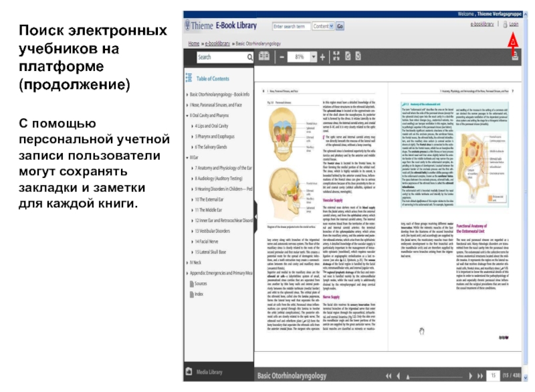This screenshot has width=535, height=392.
Task: Jump to first page button
Action: click(389, 376)
